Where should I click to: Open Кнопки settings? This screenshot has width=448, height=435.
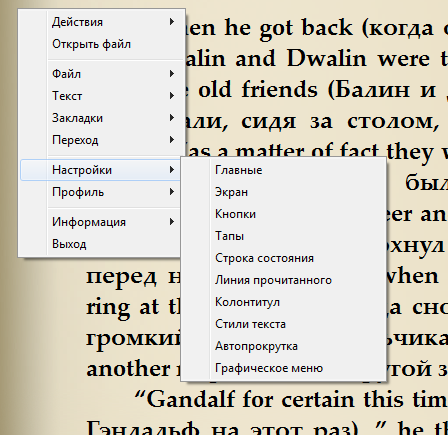pyautogui.click(x=283, y=214)
